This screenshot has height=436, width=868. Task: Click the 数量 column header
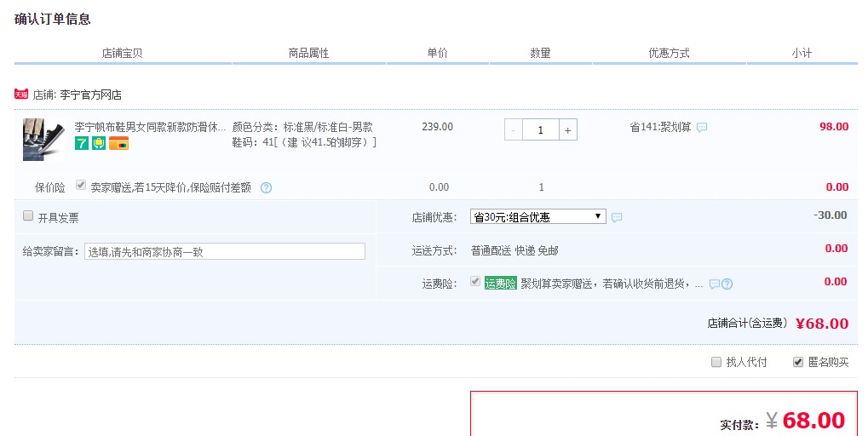pos(540,53)
